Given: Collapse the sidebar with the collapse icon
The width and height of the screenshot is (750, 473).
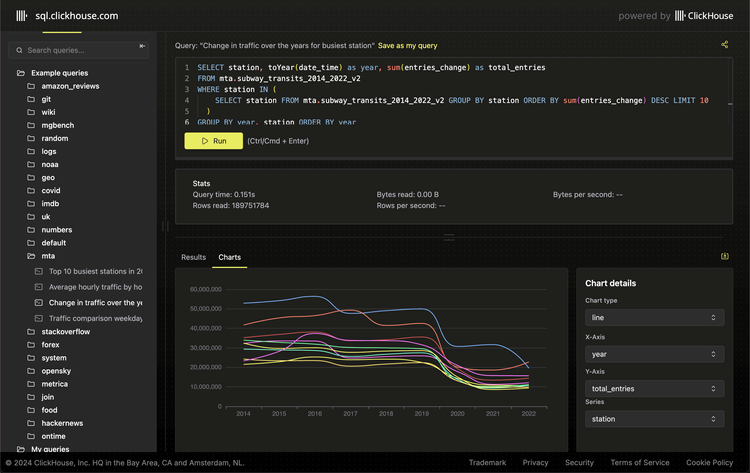Looking at the screenshot, I should tap(142, 47).
